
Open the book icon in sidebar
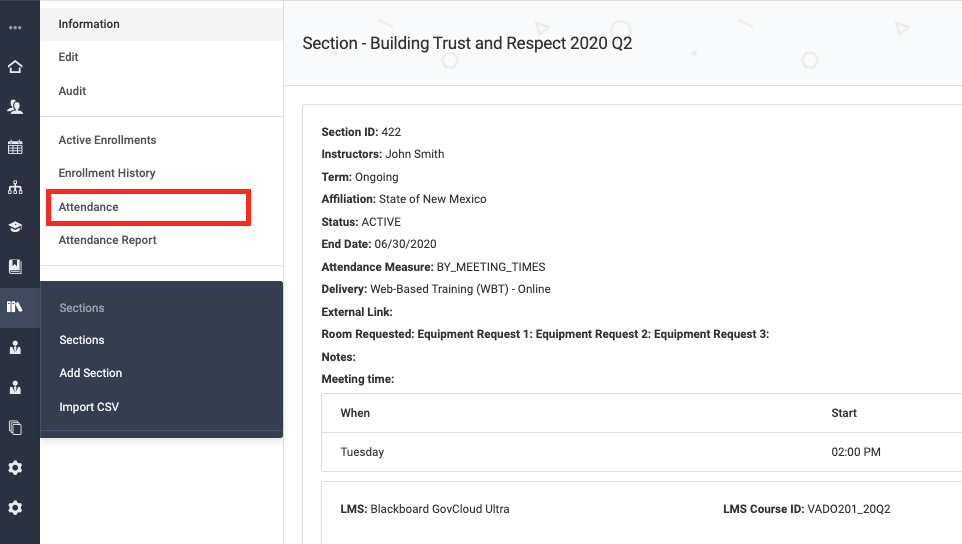tap(15, 267)
